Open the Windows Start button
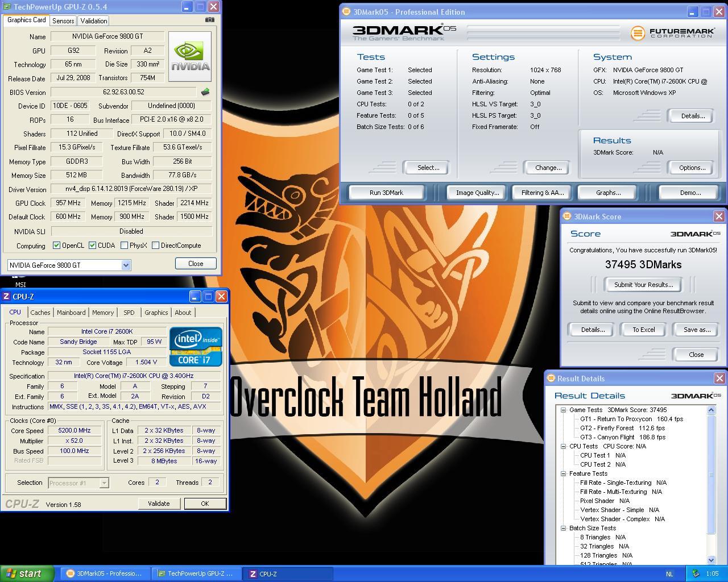Viewport: 728px width, 582px height. (x=27, y=573)
